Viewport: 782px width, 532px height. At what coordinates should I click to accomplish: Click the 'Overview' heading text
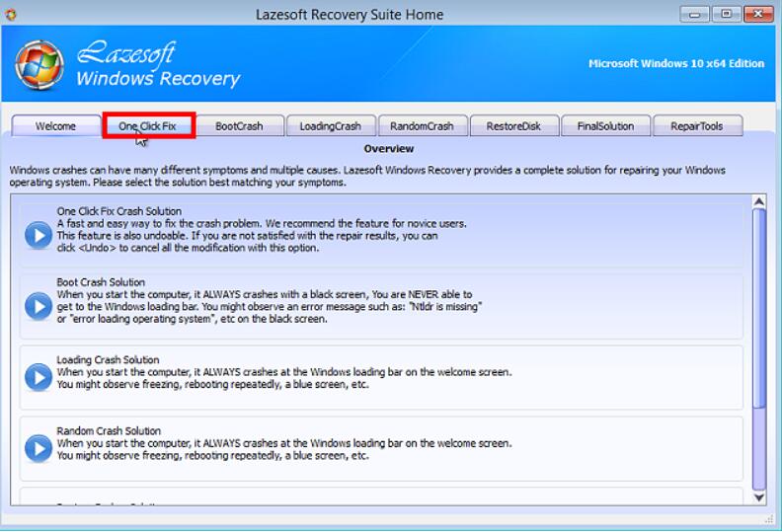(389, 149)
